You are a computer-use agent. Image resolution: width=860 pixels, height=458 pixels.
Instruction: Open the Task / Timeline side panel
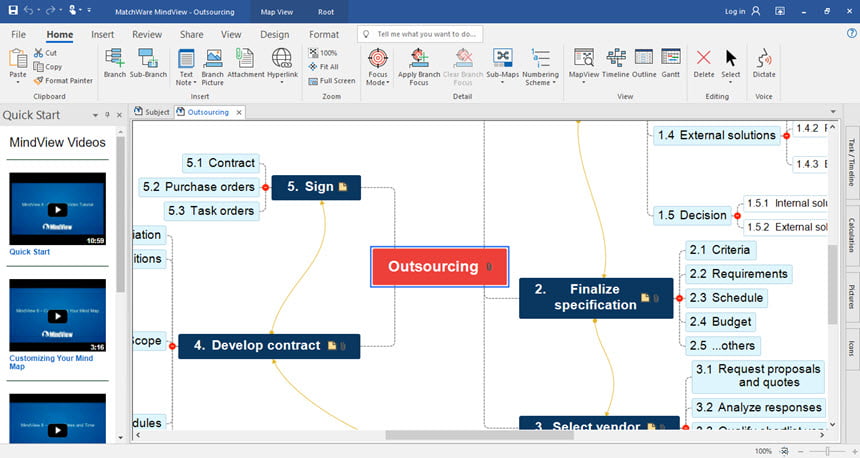click(851, 162)
